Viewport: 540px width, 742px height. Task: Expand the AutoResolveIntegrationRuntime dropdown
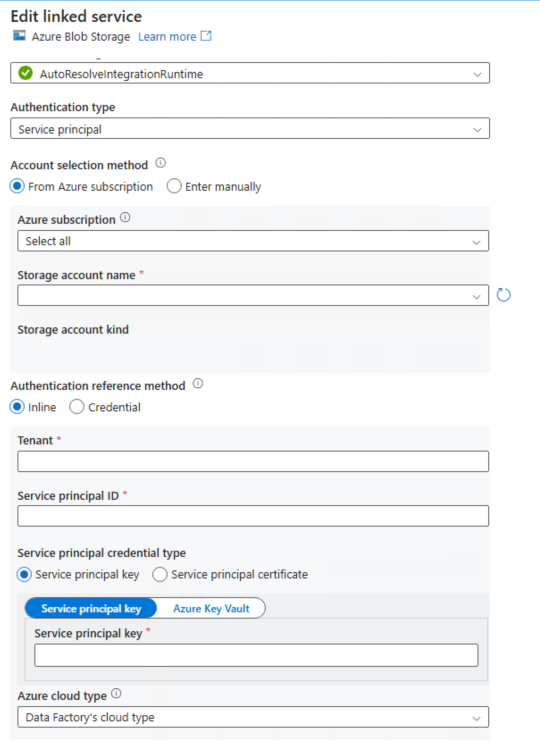[250, 73]
